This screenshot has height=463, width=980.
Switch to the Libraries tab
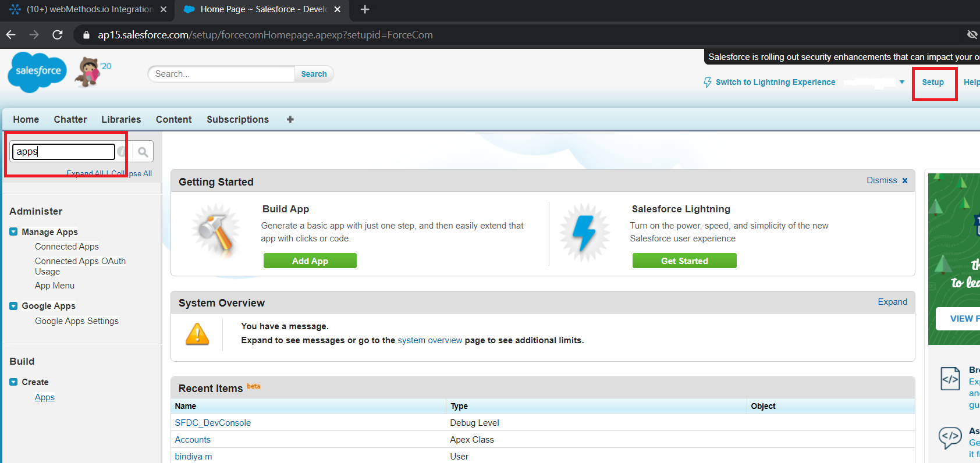tap(121, 119)
